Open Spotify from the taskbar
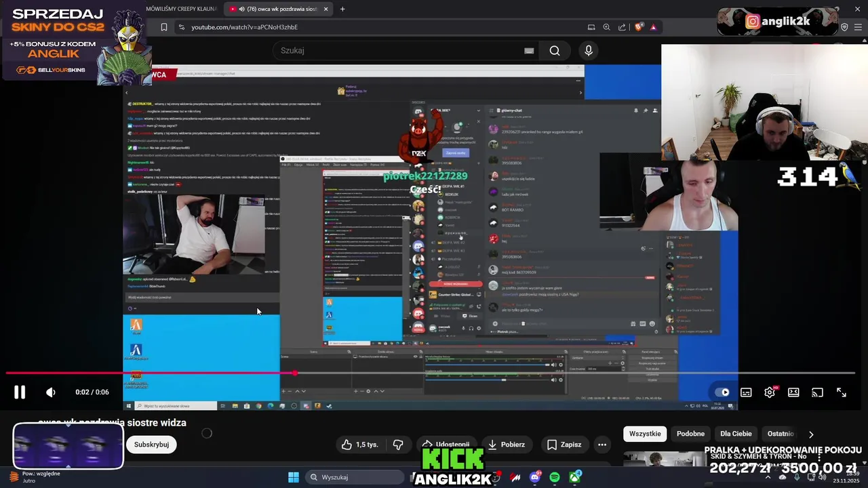The width and height of the screenshot is (868, 488). (555, 477)
